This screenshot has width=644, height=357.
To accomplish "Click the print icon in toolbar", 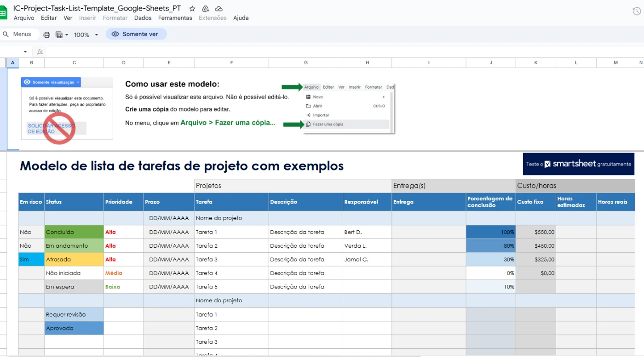I will [46, 34].
